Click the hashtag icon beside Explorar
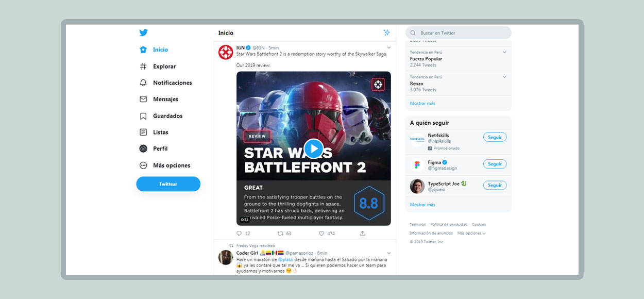This screenshot has width=644, height=299. click(143, 67)
